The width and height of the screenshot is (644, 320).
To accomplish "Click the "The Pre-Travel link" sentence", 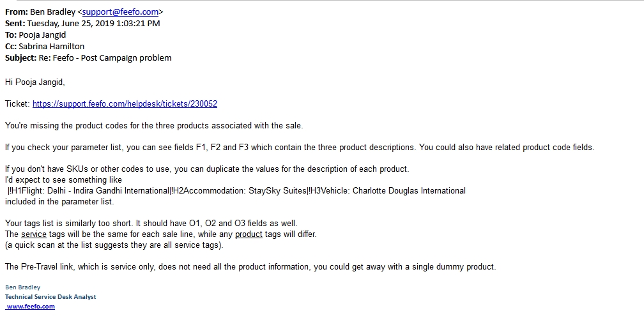I will pyautogui.click(x=250, y=266).
